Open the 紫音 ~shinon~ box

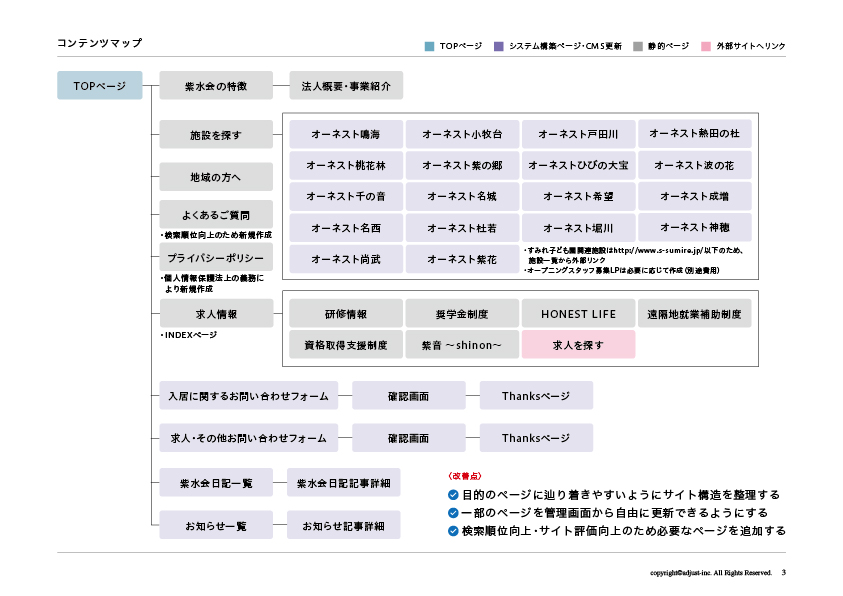[x=462, y=344]
